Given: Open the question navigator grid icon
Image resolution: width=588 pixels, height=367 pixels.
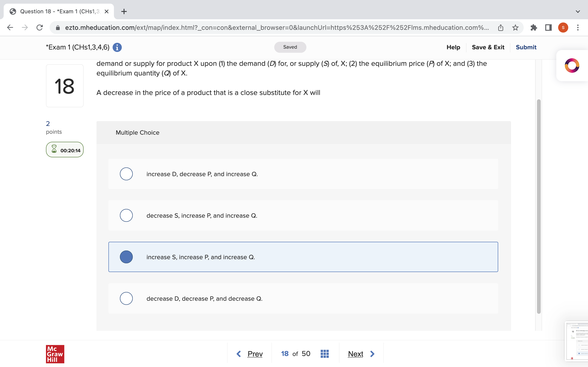Looking at the screenshot, I should coord(325,354).
